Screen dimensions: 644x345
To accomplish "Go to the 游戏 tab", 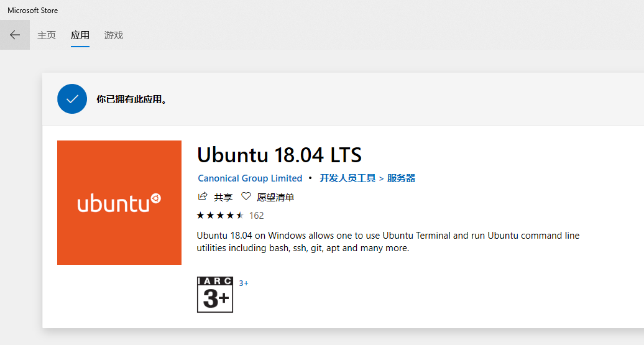I will pyautogui.click(x=114, y=35).
